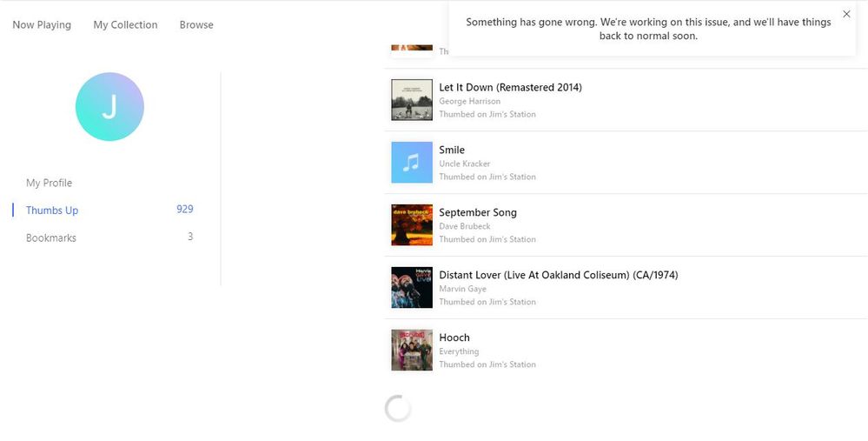Go to Now Playing tab
The image size is (868, 441).
(x=42, y=24)
